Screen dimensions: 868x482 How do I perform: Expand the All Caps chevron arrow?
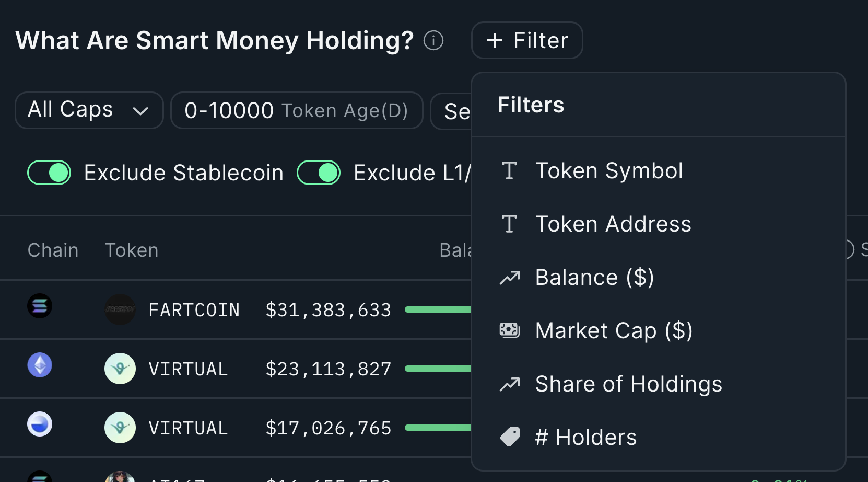pos(140,111)
